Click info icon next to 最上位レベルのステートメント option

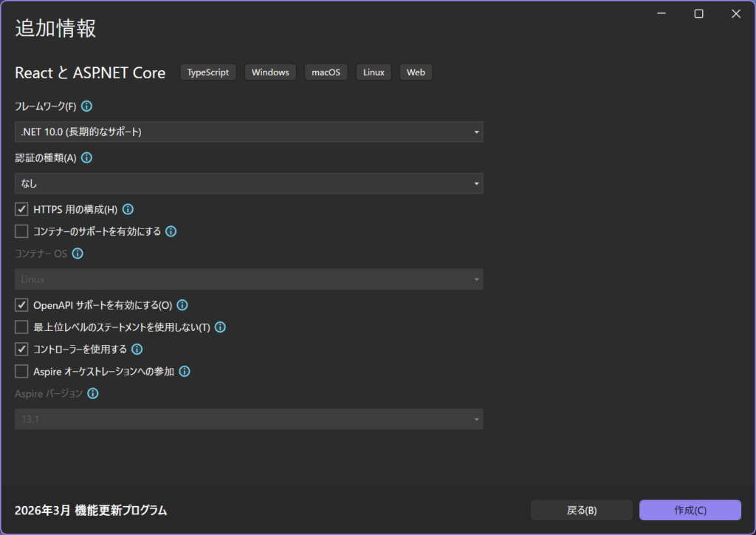coord(219,327)
